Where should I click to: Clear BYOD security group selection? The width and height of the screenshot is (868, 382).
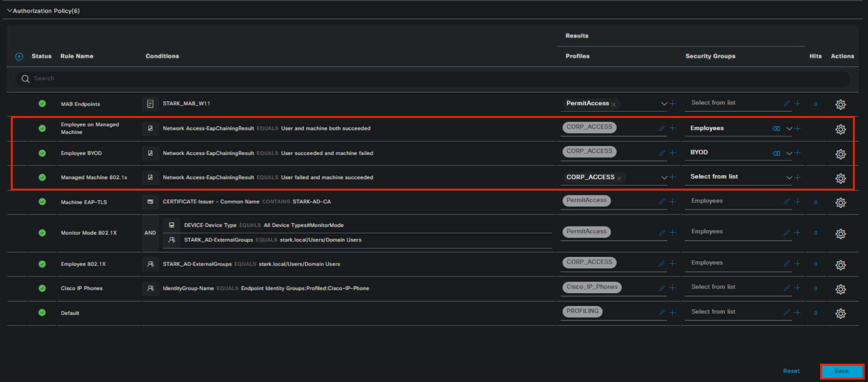point(776,153)
